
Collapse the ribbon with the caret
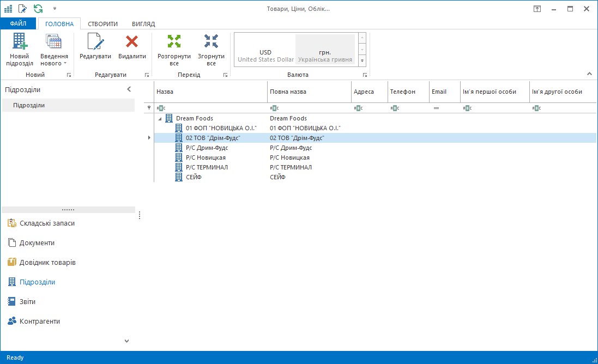coord(589,74)
